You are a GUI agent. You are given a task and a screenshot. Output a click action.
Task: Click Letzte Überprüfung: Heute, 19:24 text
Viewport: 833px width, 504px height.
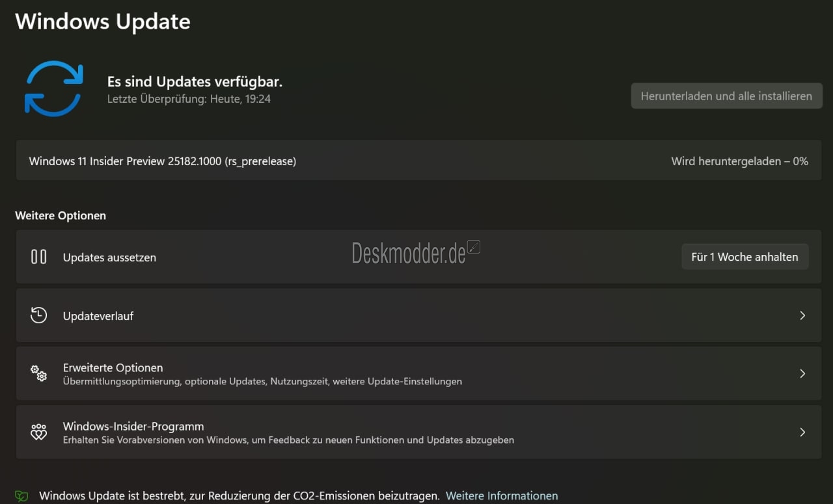point(189,99)
